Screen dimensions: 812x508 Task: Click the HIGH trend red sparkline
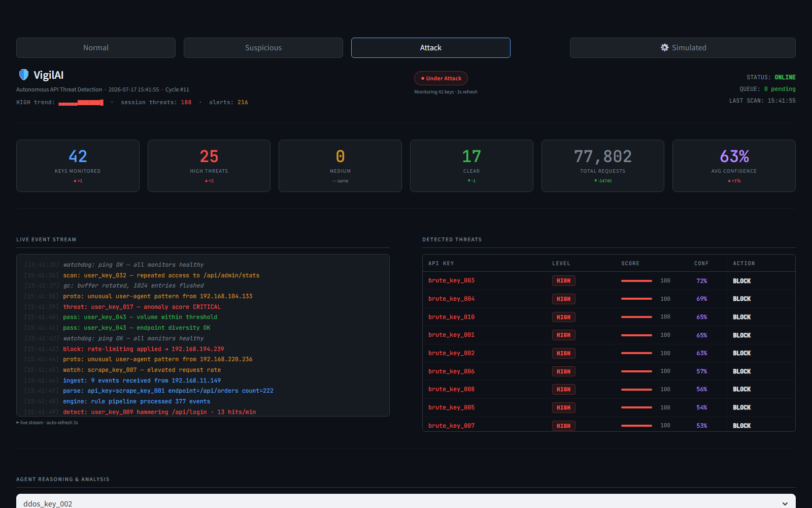81,103
